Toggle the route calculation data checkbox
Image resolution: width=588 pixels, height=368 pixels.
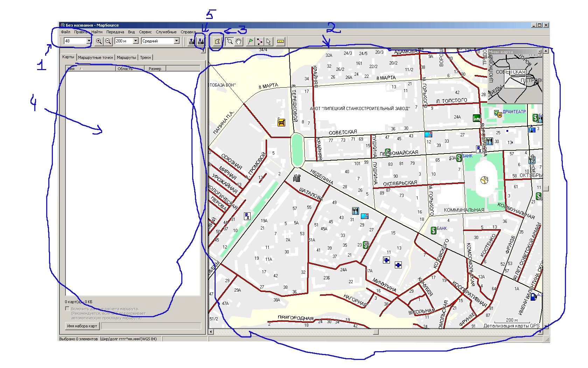point(67,309)
